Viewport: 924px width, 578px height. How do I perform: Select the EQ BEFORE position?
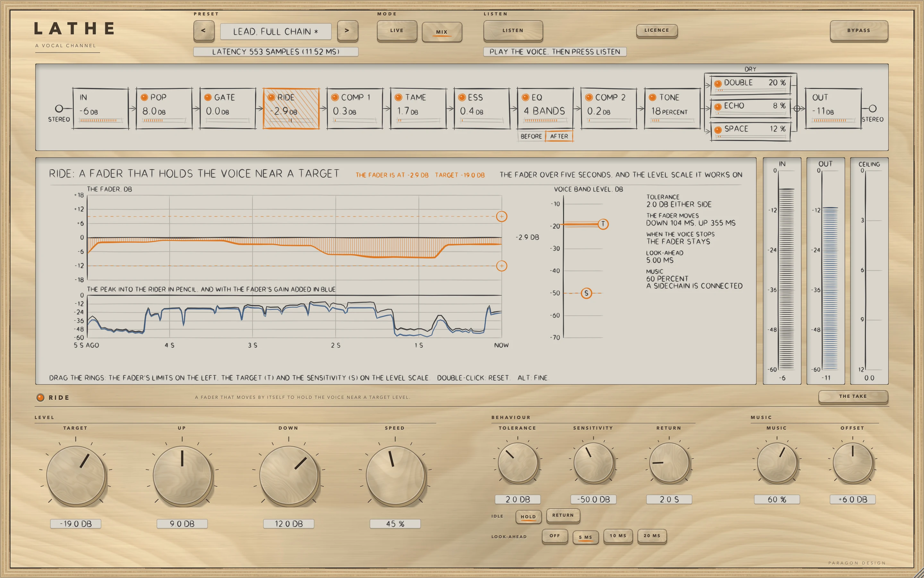(x=531, y=136)
